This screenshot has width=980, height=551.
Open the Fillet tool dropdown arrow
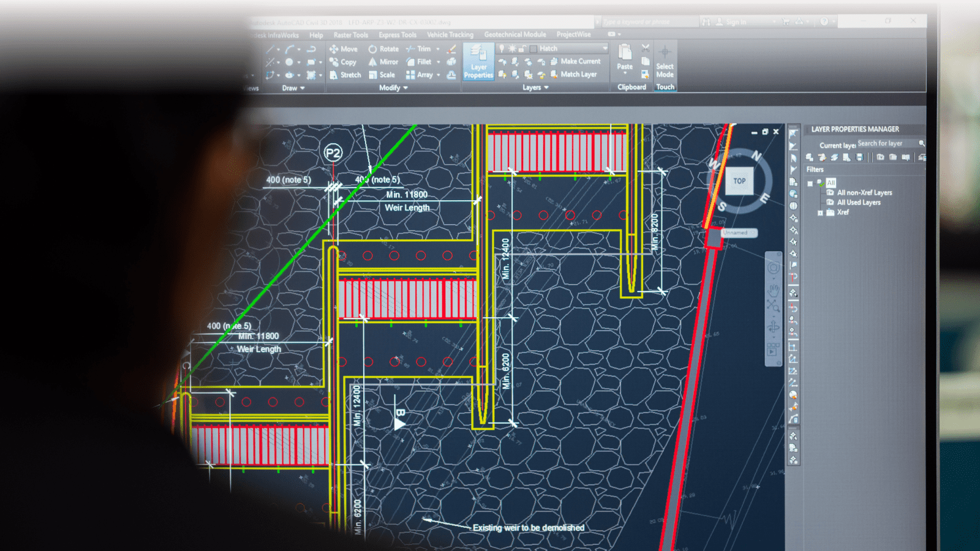pyautogui.click(x=439, y=62)
